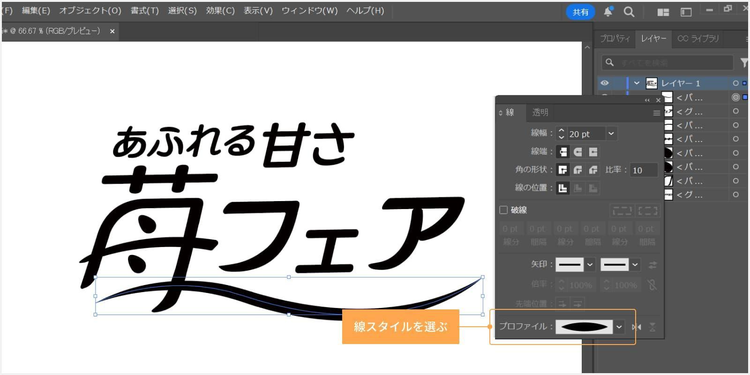Click the preserve exact dash lengths icon

(622, 210)
